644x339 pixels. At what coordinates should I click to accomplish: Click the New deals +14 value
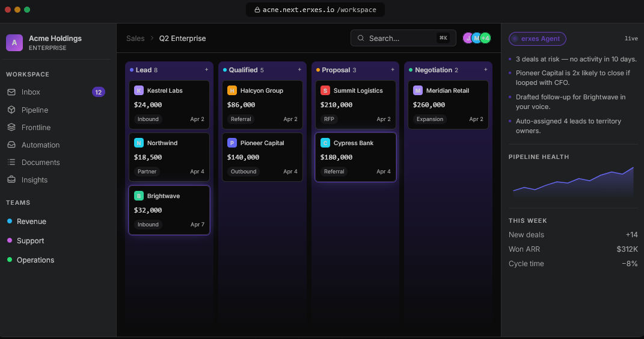(632, 235)
